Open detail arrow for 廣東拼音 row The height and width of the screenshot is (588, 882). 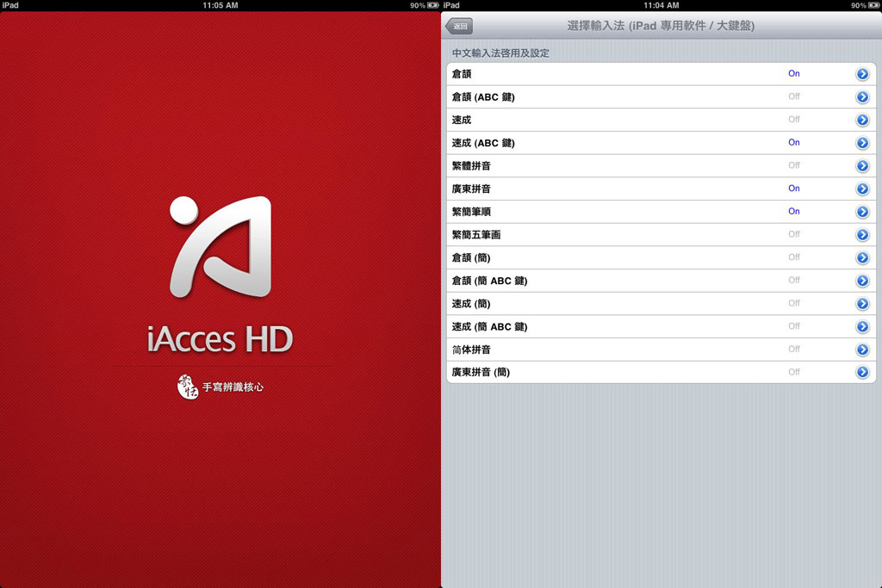pos(862,189)
